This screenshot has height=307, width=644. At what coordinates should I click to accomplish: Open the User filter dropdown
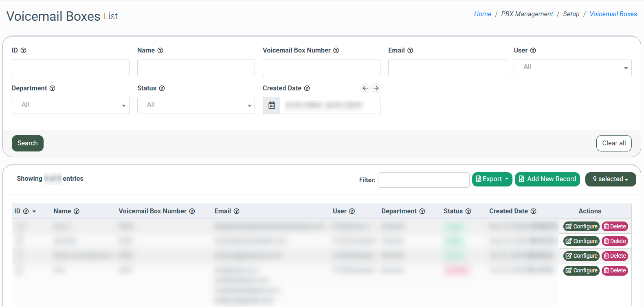(572, 68)
